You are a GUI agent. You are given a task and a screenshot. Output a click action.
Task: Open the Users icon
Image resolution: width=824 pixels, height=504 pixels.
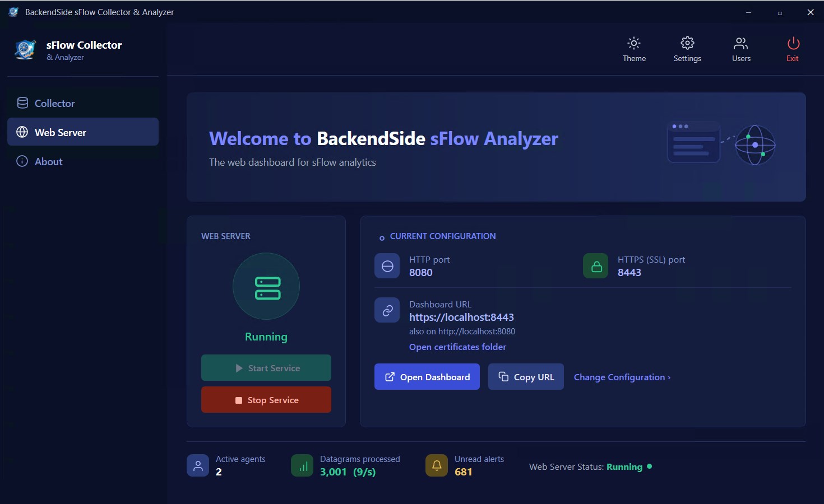[x=740, y=43]
